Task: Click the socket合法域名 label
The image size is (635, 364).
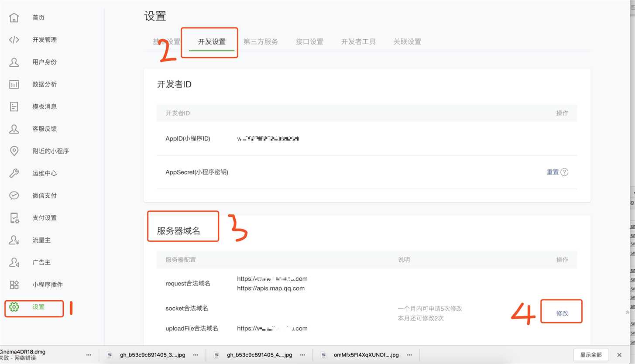Action: tap(187, 308)
